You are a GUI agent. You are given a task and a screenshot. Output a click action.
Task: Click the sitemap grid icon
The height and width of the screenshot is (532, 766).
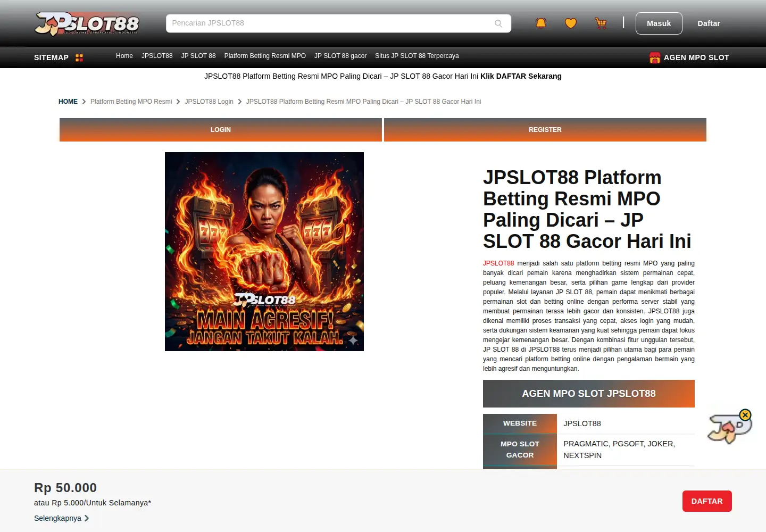click(x=79, y=57)
